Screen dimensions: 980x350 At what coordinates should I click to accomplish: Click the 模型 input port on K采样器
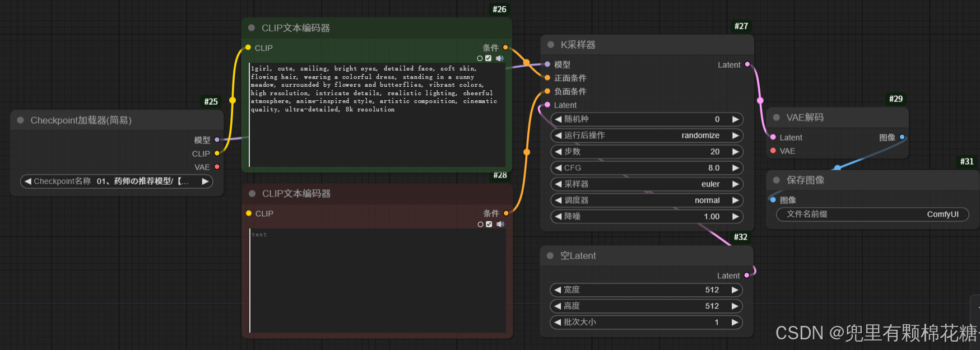coord(547,64)
